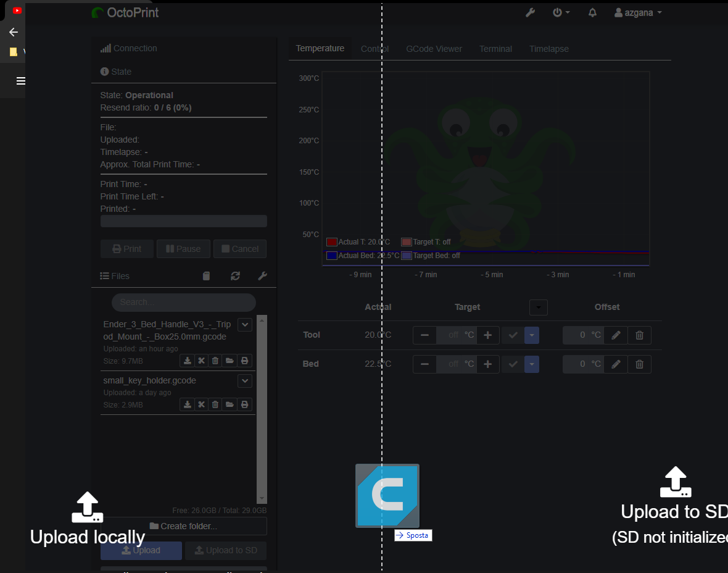This screenshot has height=573, width=728.
Task: Load and print Ender_3_Bed_Handle file
Action: click(x=245, y=361)
